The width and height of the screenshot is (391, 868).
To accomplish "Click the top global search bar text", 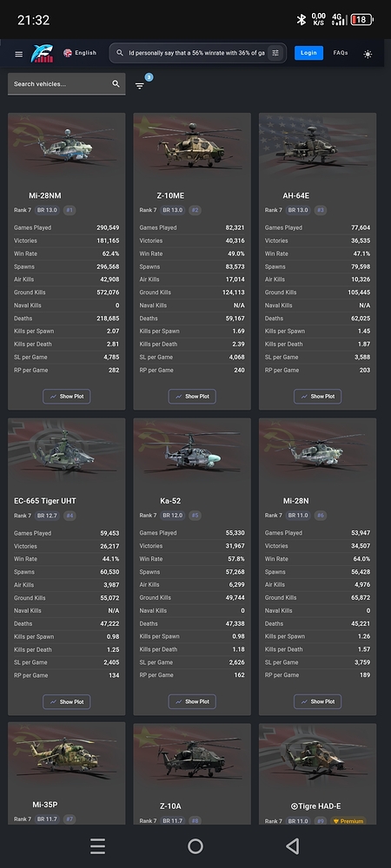I will (196, 53).
